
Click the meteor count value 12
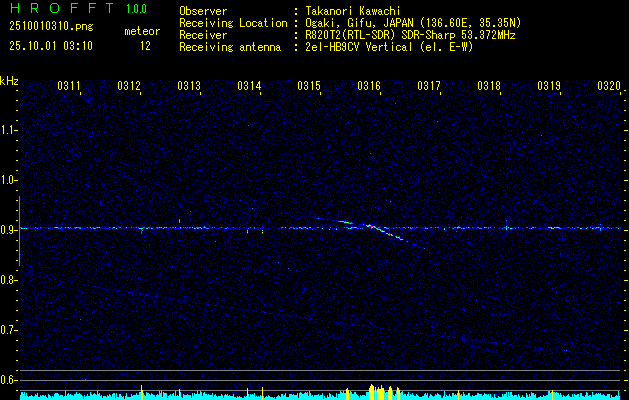tap(145, 46)
